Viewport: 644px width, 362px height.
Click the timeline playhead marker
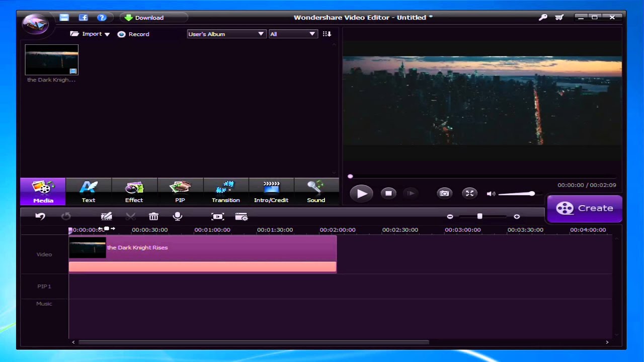point(70,230)
